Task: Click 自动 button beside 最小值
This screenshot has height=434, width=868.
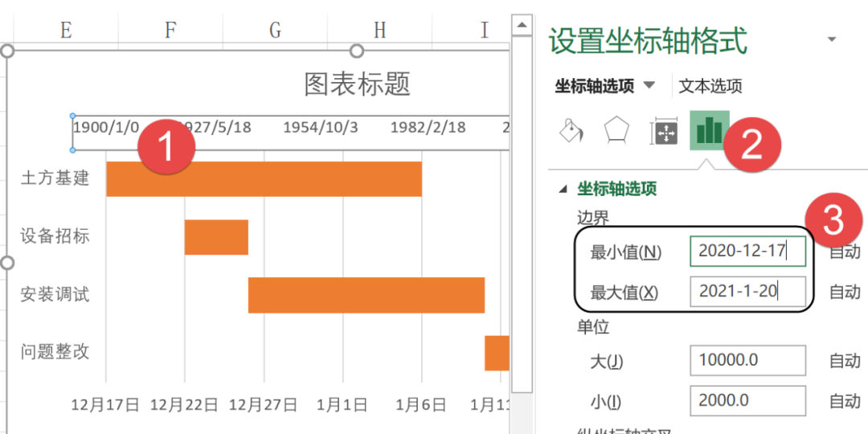Action: [845, 252]
